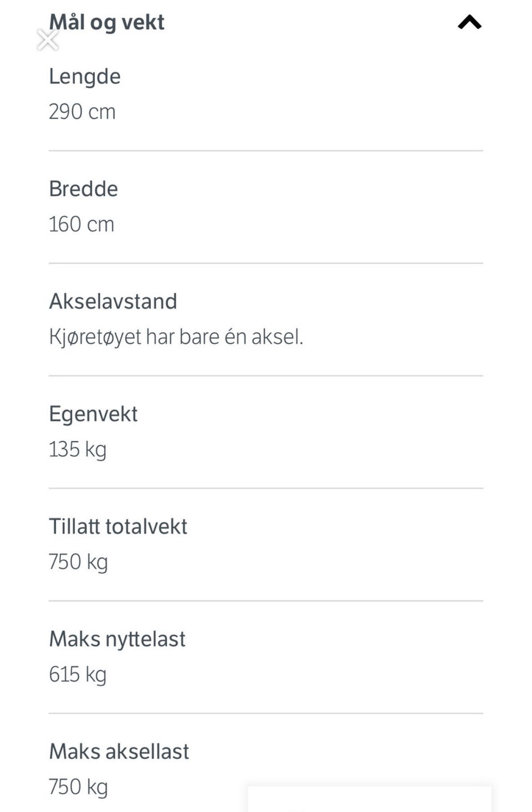Select the Egenvekt label
532x812 pixels.
(x=93, y=414)
